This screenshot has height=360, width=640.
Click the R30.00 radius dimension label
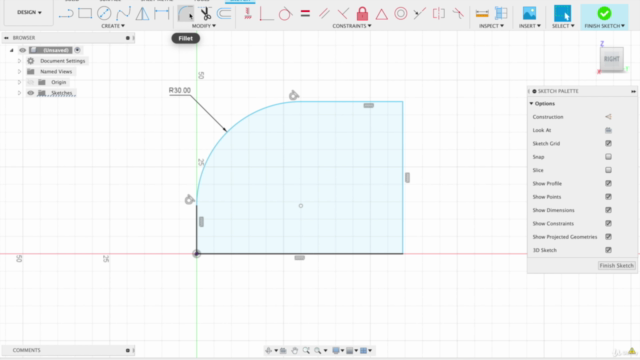180,90
